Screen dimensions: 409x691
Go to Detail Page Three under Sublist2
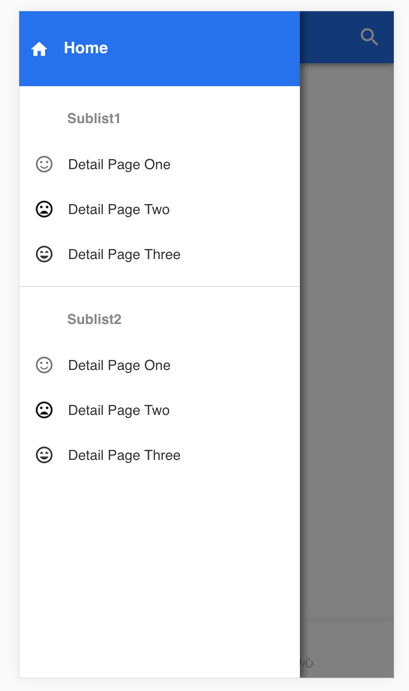[160, 455]
